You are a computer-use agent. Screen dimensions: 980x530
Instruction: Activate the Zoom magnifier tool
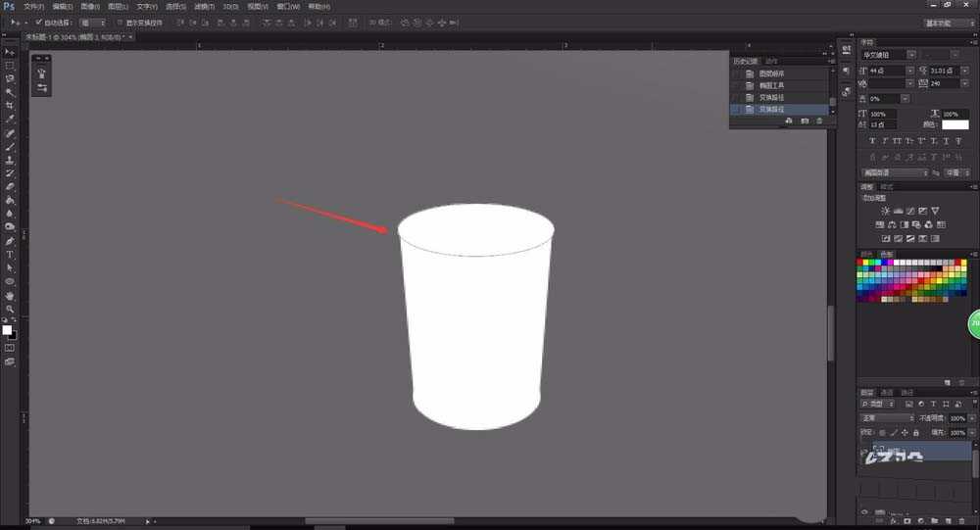10,309
